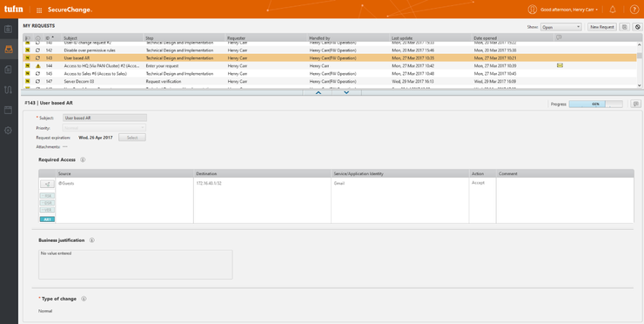The width and height of the screenshot is (644, 324).
Task: Click the Tufin logo
Action: [x=14, y=9]
